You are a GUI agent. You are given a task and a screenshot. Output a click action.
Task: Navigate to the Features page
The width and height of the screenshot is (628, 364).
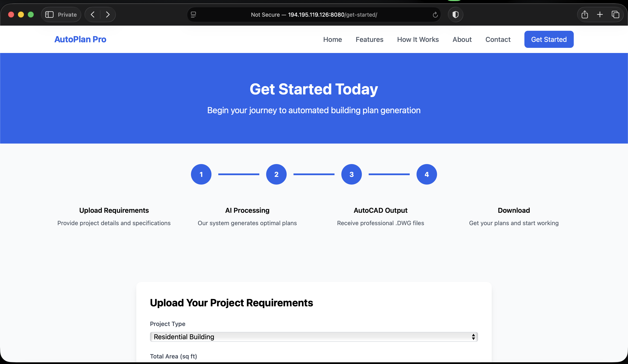click(x=369, y=39)
